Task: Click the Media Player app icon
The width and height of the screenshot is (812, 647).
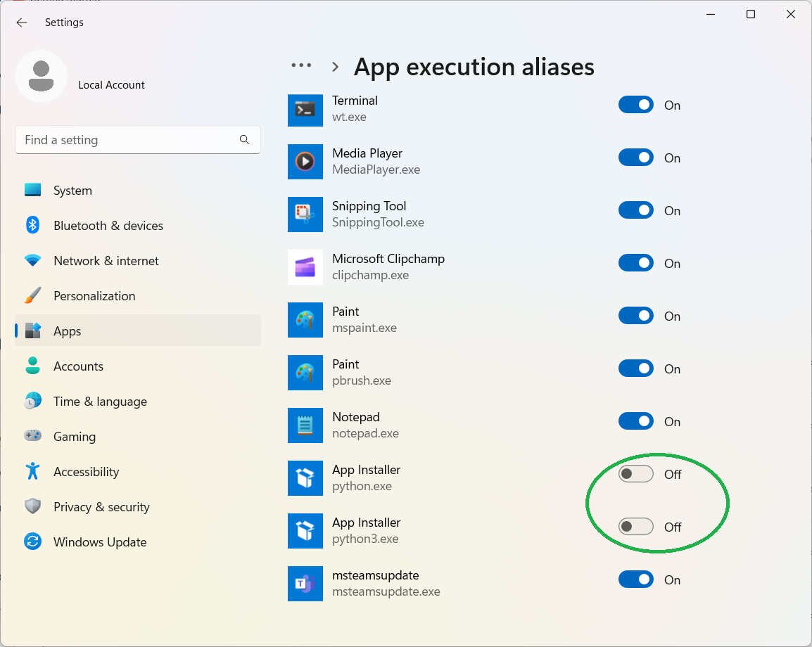Action: (305, 162)
